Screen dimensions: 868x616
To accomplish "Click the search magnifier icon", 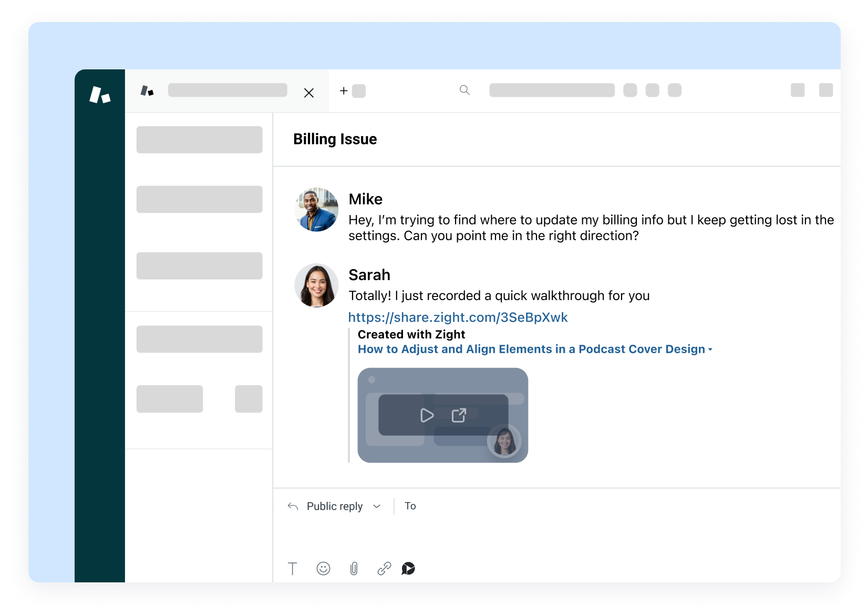I will click(x=464, y=90).
